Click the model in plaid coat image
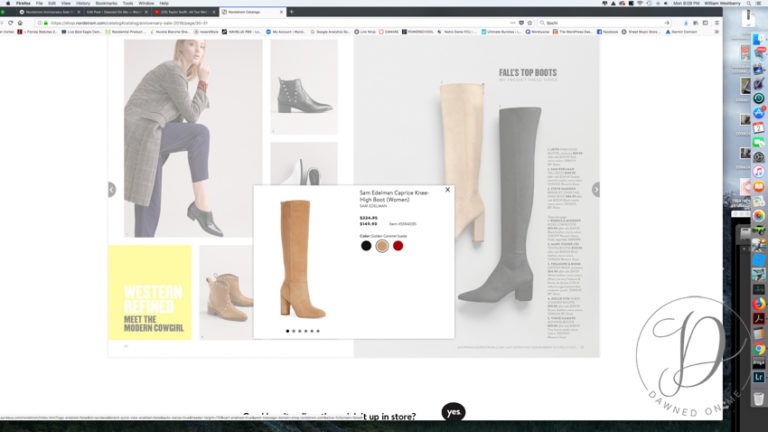 coord(192,138)
